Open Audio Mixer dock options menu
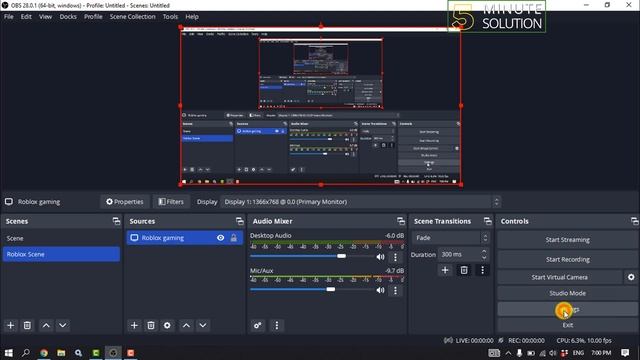 coord(277,325)
